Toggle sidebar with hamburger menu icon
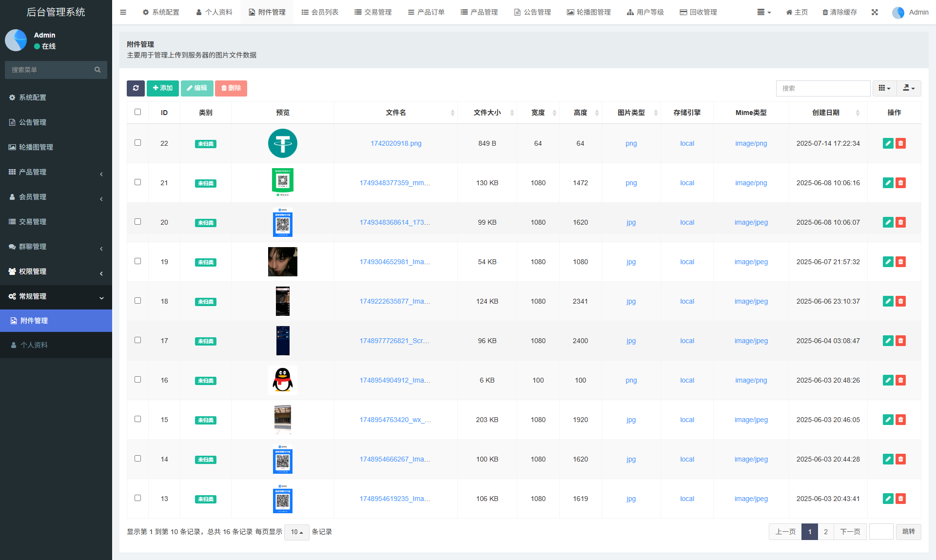Image resolution: width=936 pixels, height=560 pixels. pyautogui.click(x=123, y=12)
